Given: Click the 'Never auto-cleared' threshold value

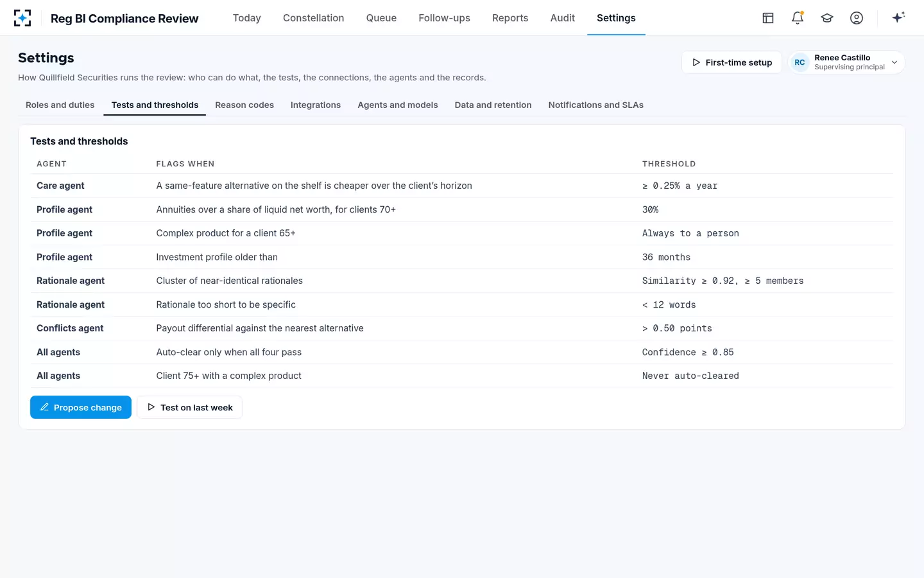Looking at the screenshot, I should pyautogui.click(x=690, y=376).
